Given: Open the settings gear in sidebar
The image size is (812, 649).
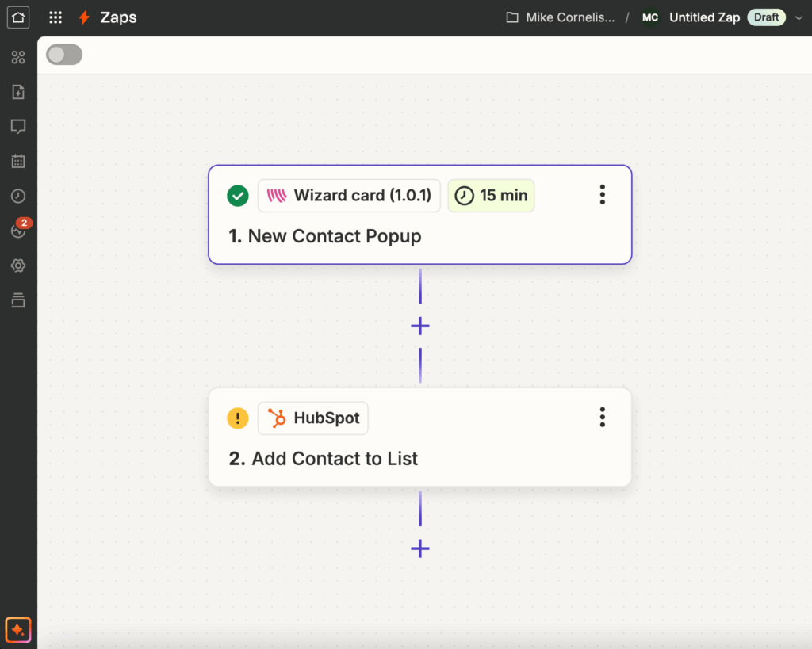Looking at the screenshot, I should click(x=17, y=265).
